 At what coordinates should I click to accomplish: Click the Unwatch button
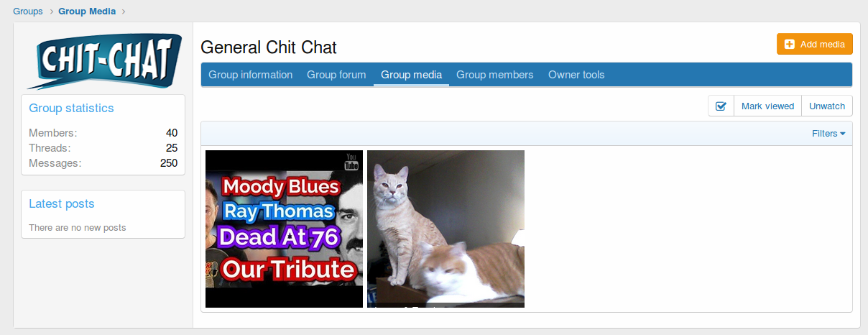827,106
